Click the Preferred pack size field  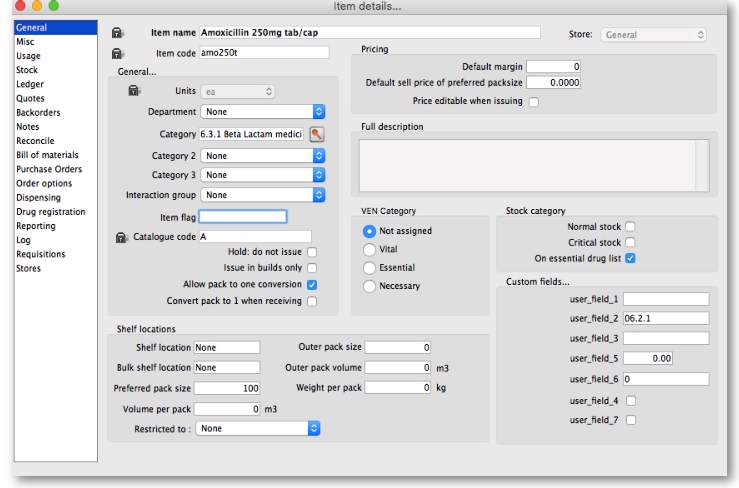click(227, 388)
